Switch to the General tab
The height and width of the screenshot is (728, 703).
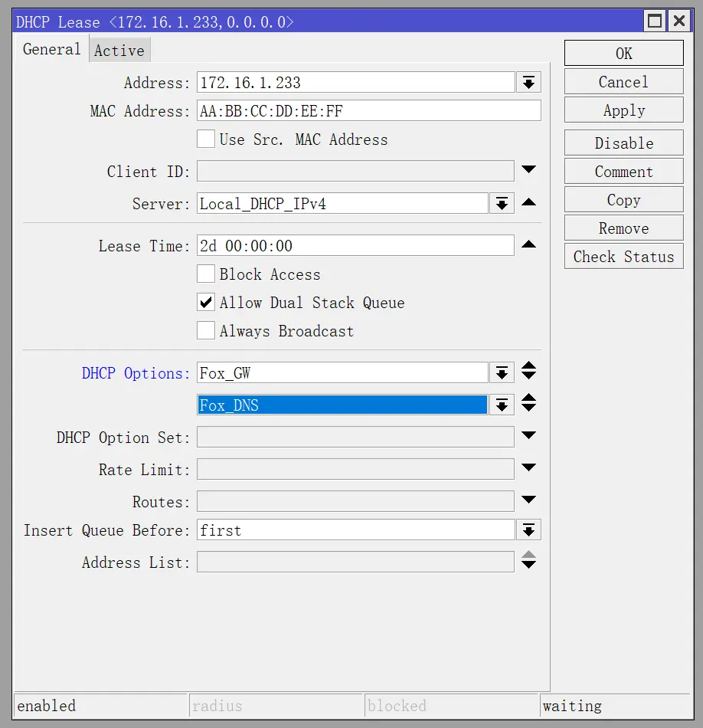(51, 49)
